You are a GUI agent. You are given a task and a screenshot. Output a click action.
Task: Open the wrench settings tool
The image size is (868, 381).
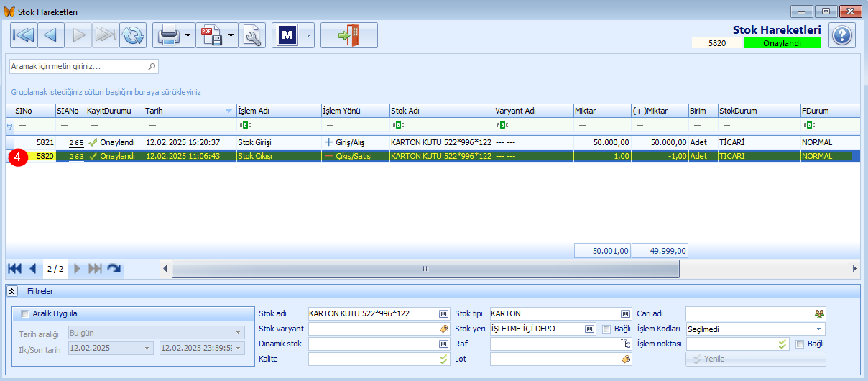pyautogui.click(x=253, y=35)
